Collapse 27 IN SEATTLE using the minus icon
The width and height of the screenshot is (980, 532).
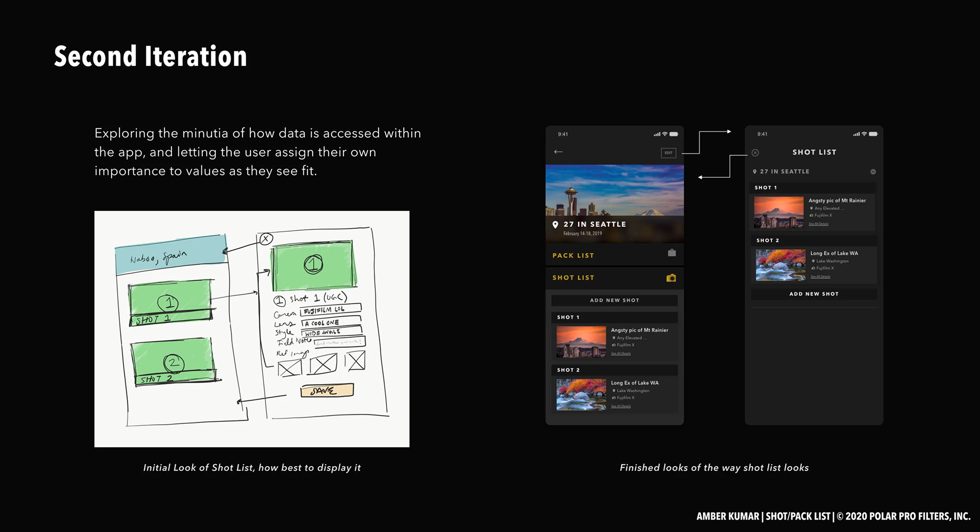click(x=873, y=172)
